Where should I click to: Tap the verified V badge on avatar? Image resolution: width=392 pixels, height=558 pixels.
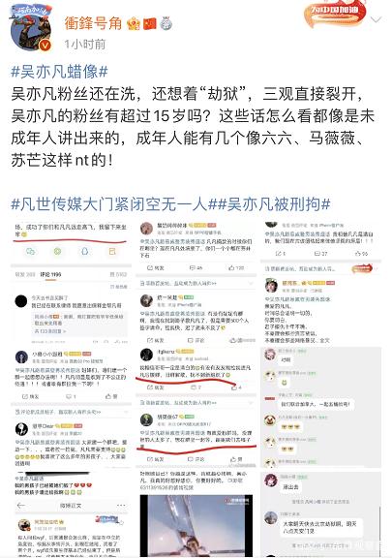[x=45, y=45]
